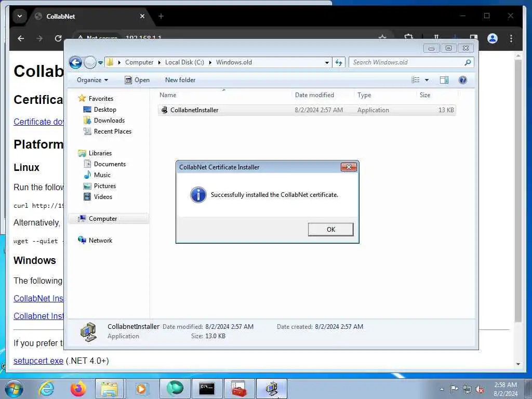Sort by the Date modified column header
Viewport: 532px width, 399px height.
pos(314,96)
